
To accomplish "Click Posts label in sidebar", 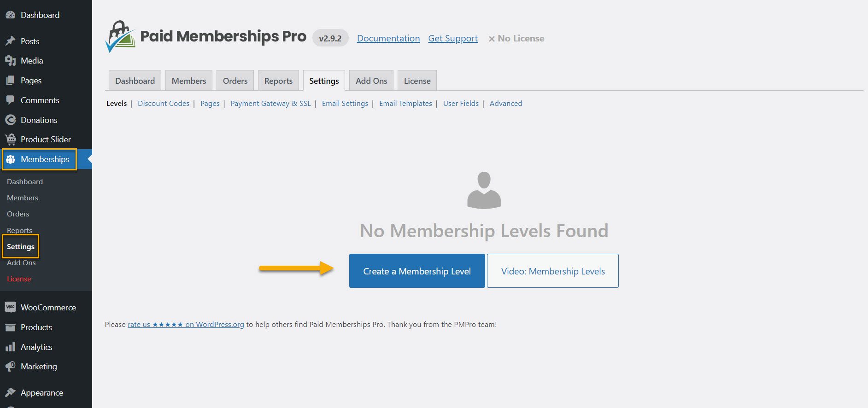I will click(x=30, y=41).
